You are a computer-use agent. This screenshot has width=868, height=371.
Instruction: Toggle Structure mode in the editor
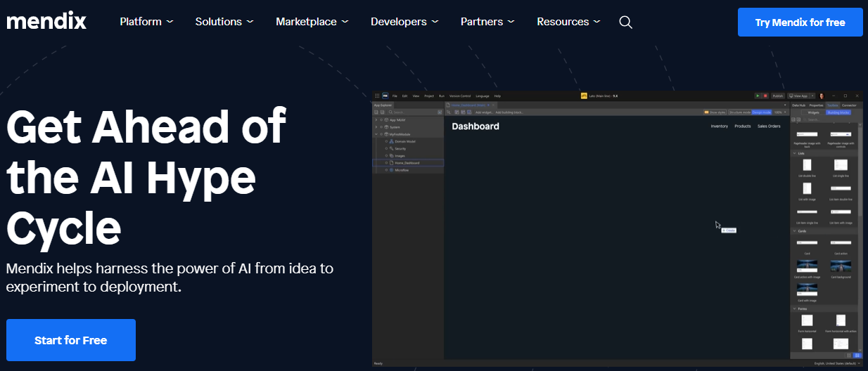pos(740,112)
